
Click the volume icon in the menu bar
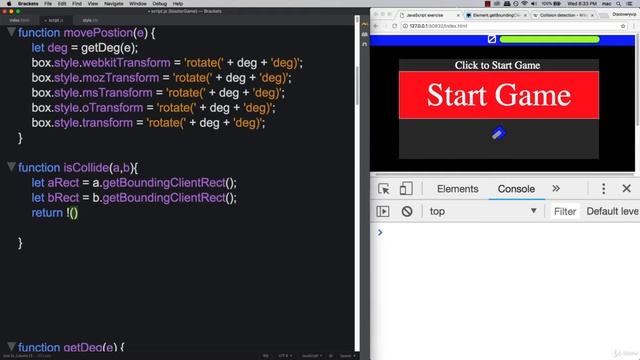pos(534,4)
